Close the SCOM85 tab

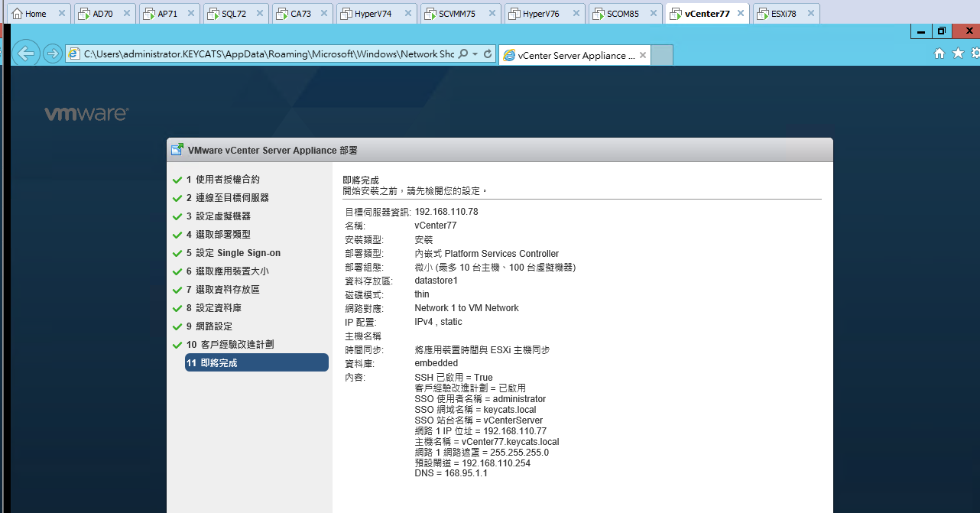coord(653,14)
